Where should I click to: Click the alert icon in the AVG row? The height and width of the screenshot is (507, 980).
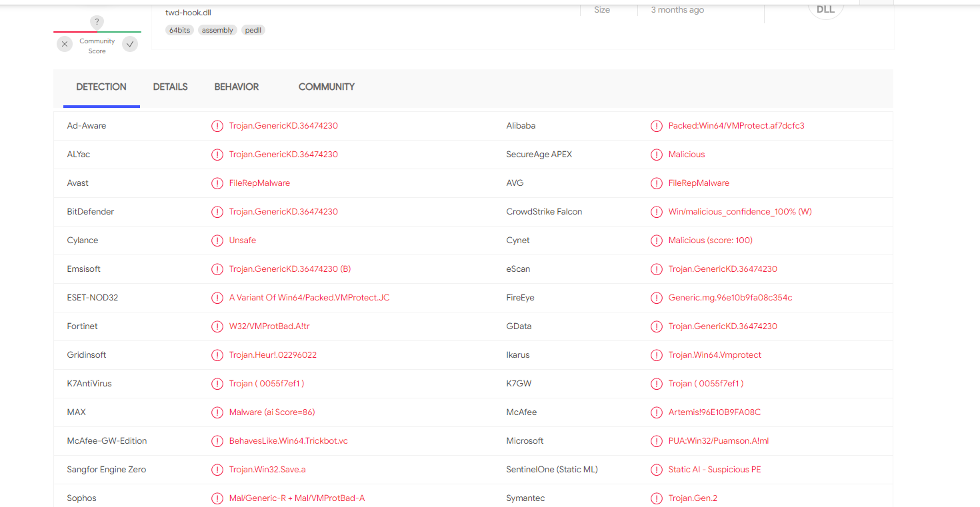(x=657, y=183)
